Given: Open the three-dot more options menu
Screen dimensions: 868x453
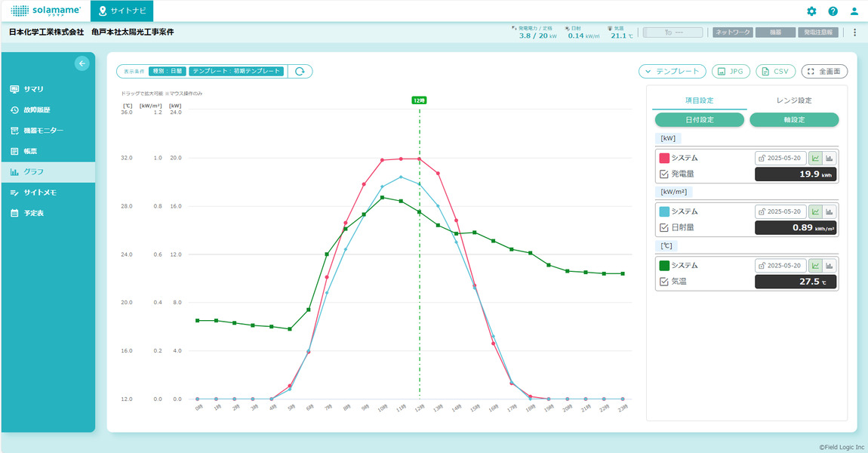Looking at the screenshot, I should point(854,32).
